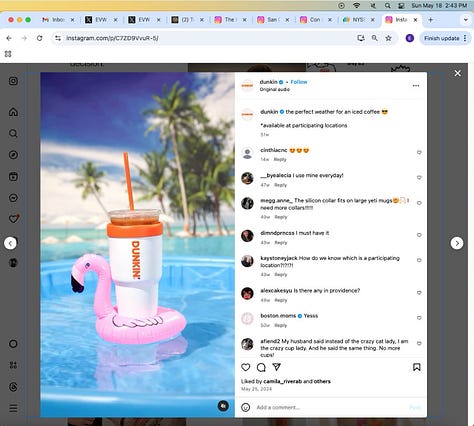Go to the next post arrow

(457, 243)
